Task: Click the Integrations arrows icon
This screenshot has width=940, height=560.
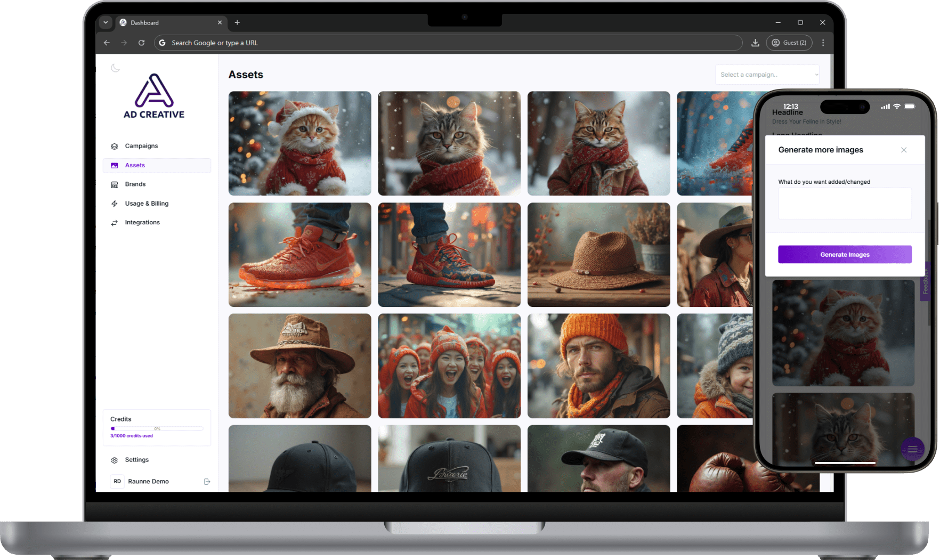Action: point(114,223)
